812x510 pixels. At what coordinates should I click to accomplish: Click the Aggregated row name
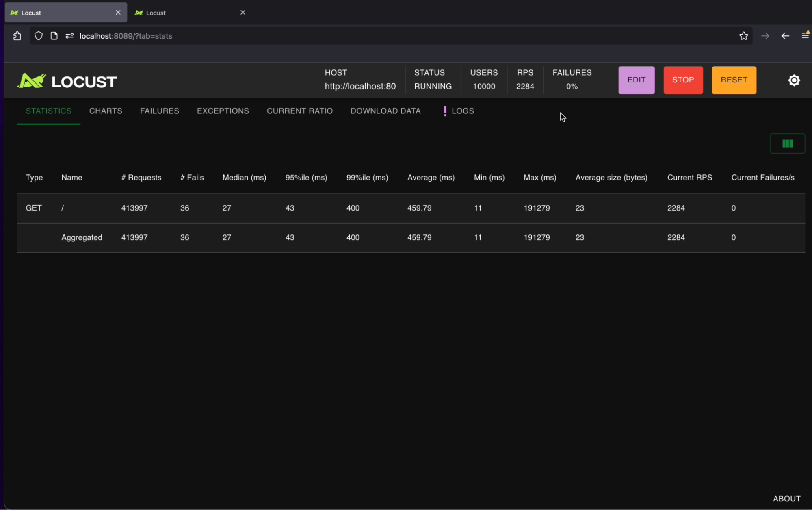[x=82, y=237]
